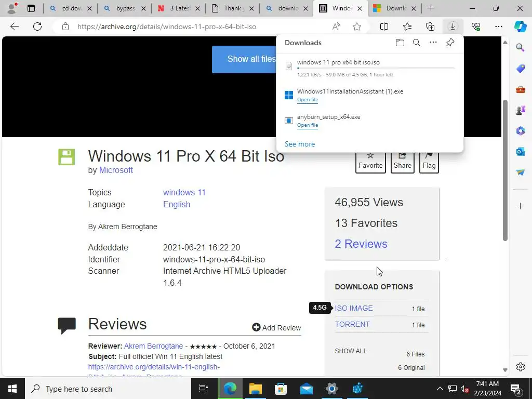Click the Flag button
Image resolution: width=532 pixels, height=399 pixels.
coord(429,162)
